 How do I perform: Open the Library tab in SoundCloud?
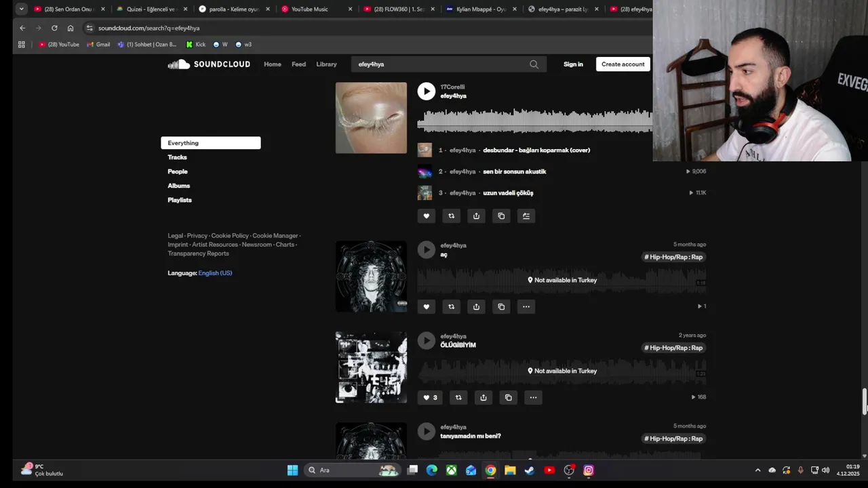(x=326, y=64)
